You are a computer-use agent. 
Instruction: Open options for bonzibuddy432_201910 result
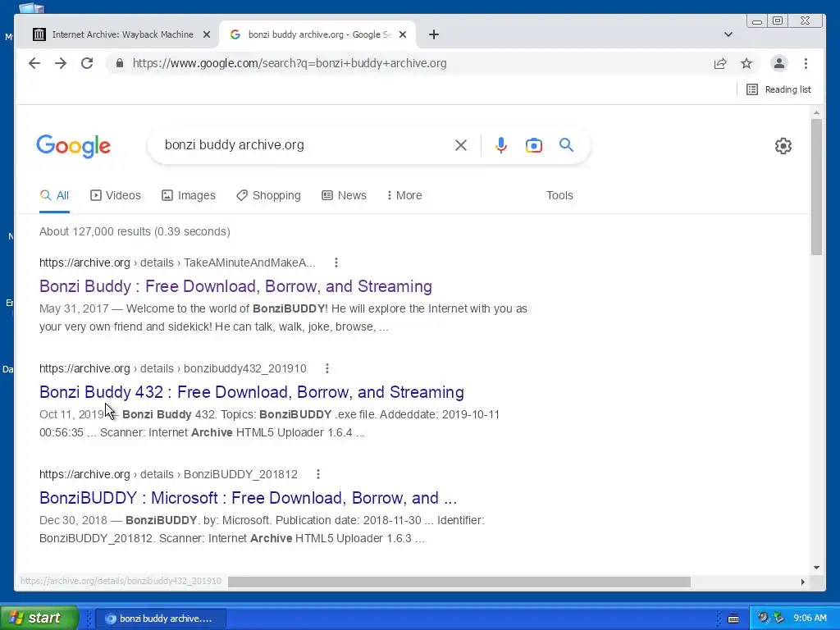[326, 368]
